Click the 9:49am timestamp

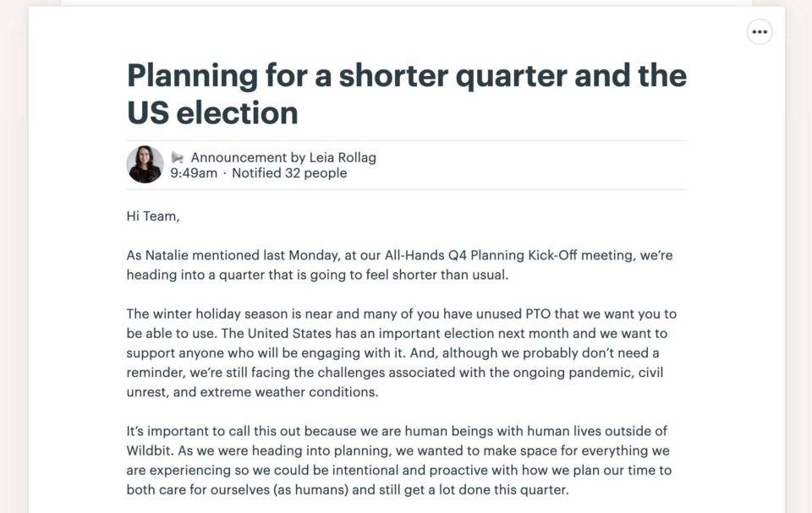pos(194,173)
